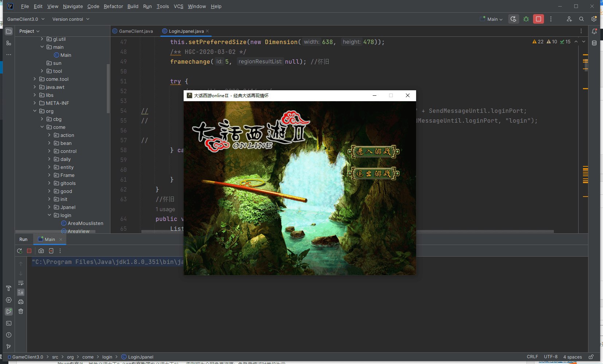The image size is (603, 364).
Task: Open the Terminal tool window icon
Action: click(x=9, y=323)
